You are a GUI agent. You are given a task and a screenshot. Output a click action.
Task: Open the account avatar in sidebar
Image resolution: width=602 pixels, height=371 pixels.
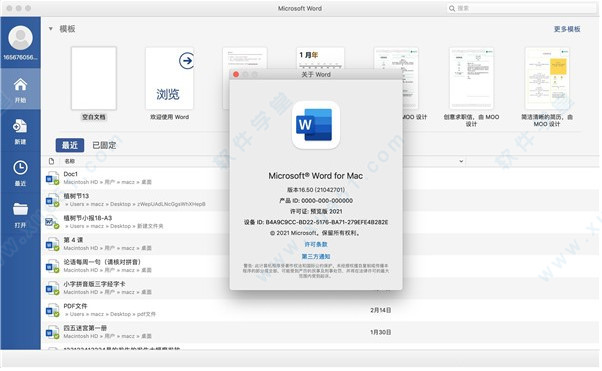pyautogui.click(x=20, y=38)
